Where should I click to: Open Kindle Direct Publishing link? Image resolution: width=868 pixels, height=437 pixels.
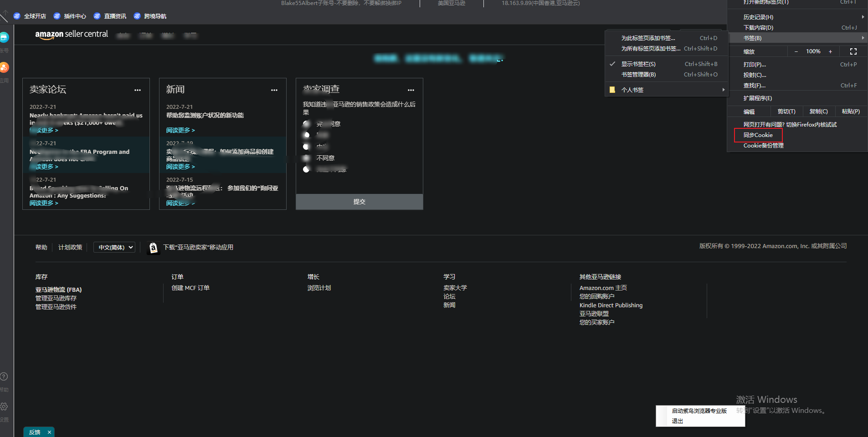tap(611, 305)
